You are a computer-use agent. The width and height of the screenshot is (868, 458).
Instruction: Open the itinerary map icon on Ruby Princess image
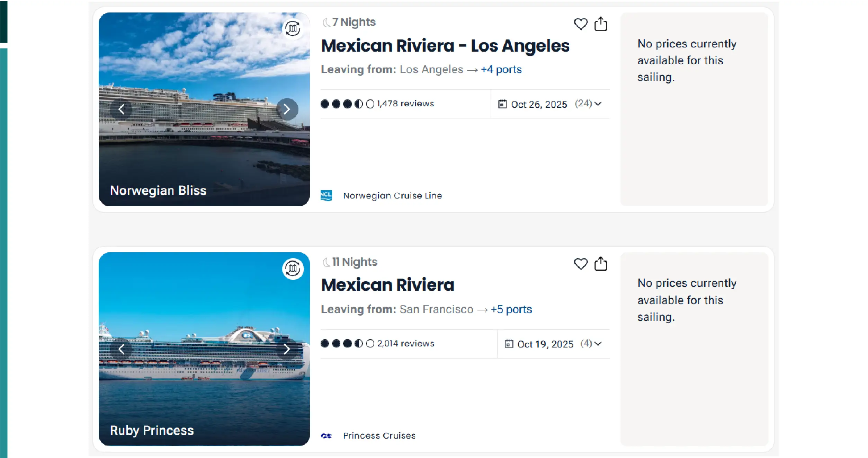tap(292, 268)
